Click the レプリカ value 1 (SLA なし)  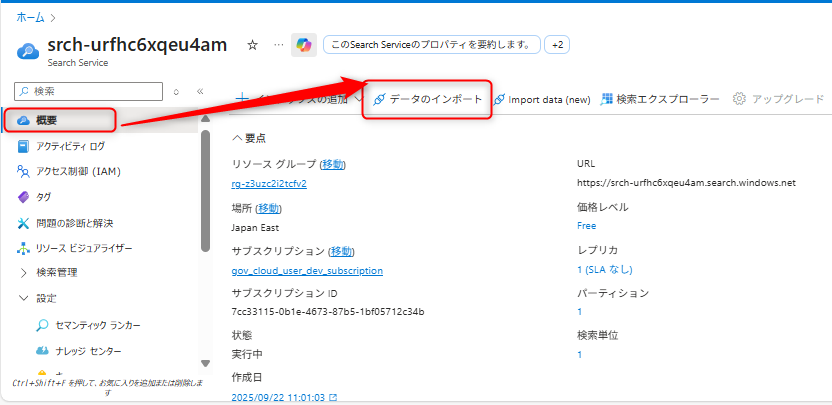click(605, 270)
